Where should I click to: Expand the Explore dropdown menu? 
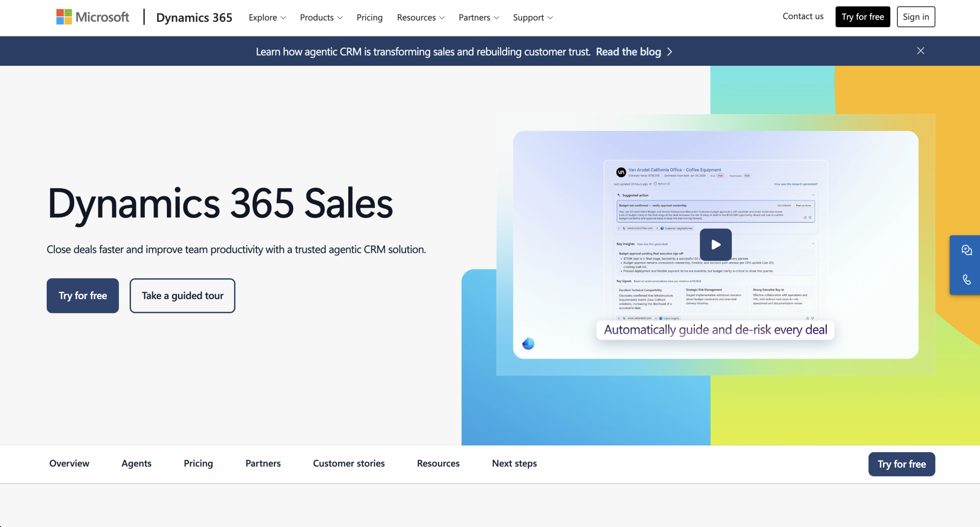(267, 18)
